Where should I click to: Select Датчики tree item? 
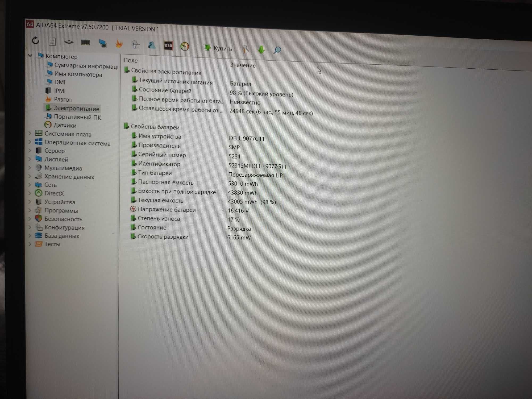tap(60, 125)
